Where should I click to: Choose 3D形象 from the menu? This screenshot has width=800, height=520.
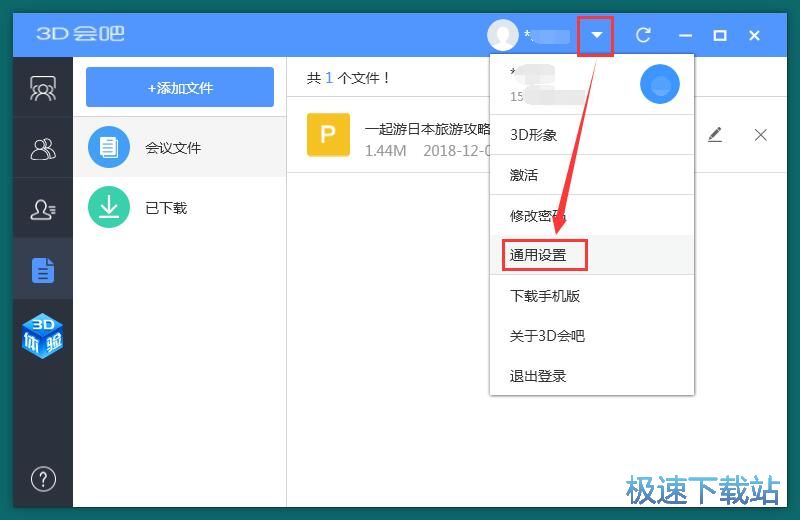592,135
